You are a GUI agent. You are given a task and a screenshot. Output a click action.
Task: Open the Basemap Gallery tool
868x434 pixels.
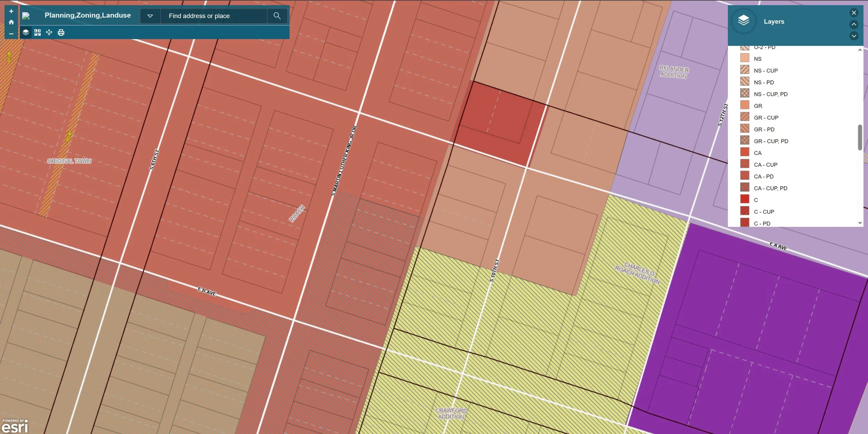[x=37, y=32]
